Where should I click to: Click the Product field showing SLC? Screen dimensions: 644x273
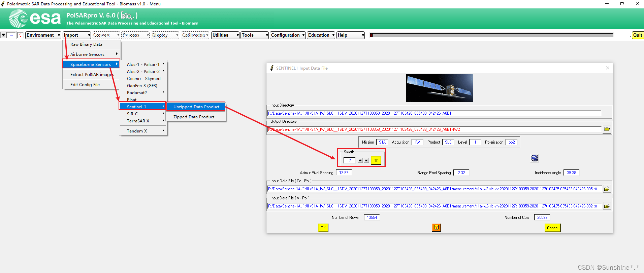(x=448, y=142)
